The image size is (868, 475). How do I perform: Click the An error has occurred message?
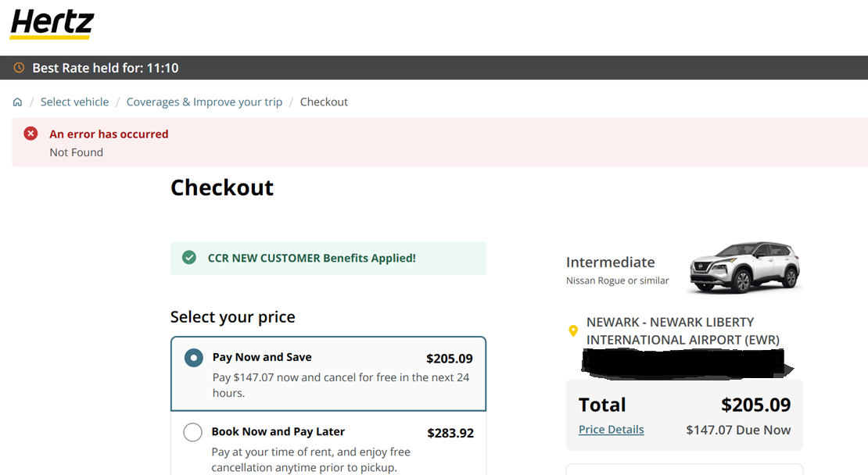click(x=109, y=134)
